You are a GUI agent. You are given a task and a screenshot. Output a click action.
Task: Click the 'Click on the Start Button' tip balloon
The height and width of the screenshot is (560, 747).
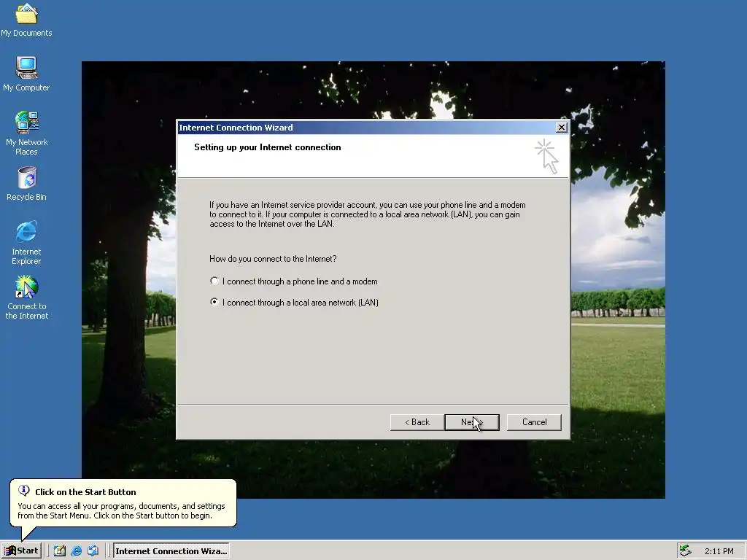[123, 503]
